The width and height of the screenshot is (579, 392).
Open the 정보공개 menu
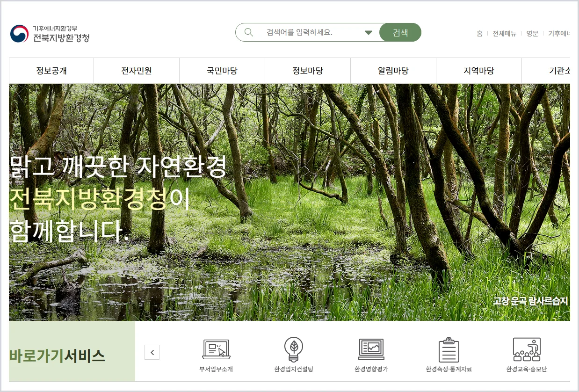[51, 71]
